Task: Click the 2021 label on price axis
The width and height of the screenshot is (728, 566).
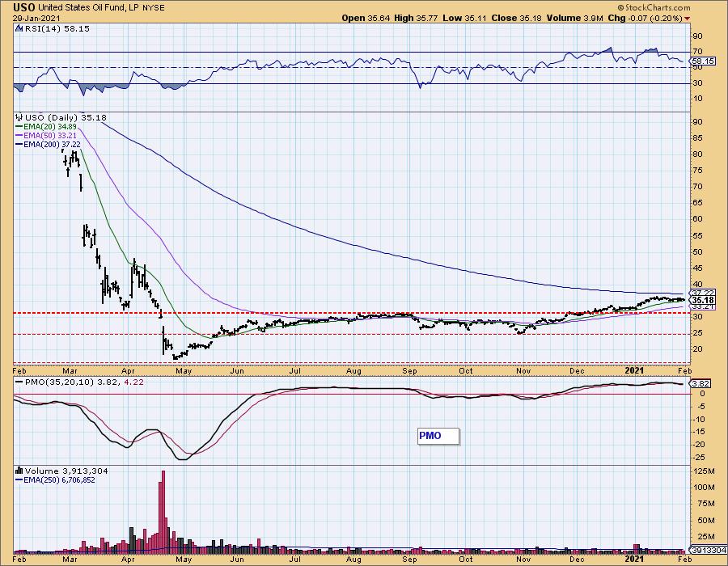Action: click(634, 370)
